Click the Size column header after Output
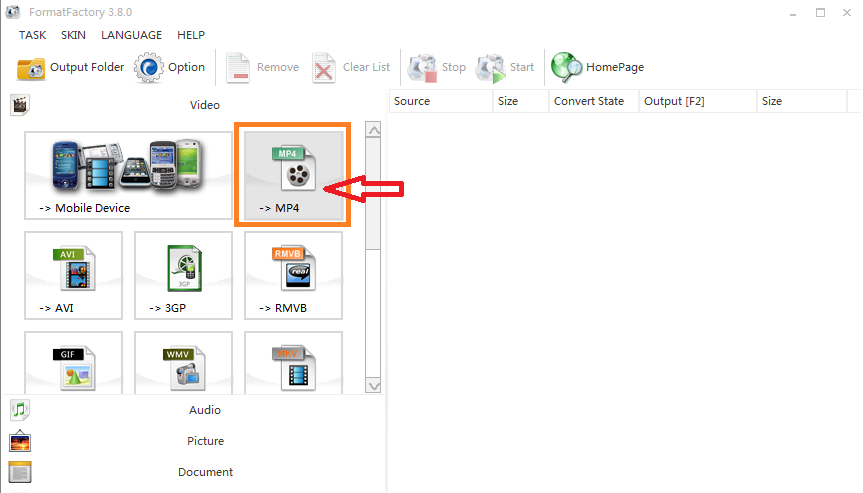Image resolution: width=863 pixels, height=493 pixels. [802, 101]
